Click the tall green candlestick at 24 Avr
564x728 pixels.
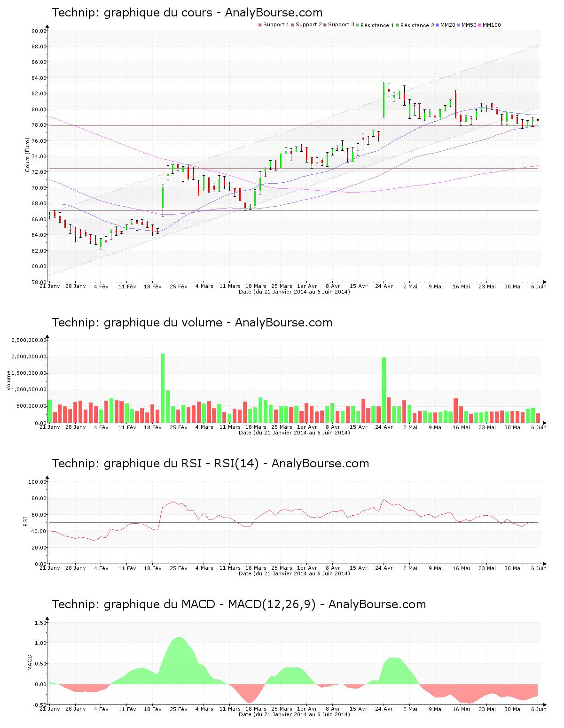tap(384, 100)
